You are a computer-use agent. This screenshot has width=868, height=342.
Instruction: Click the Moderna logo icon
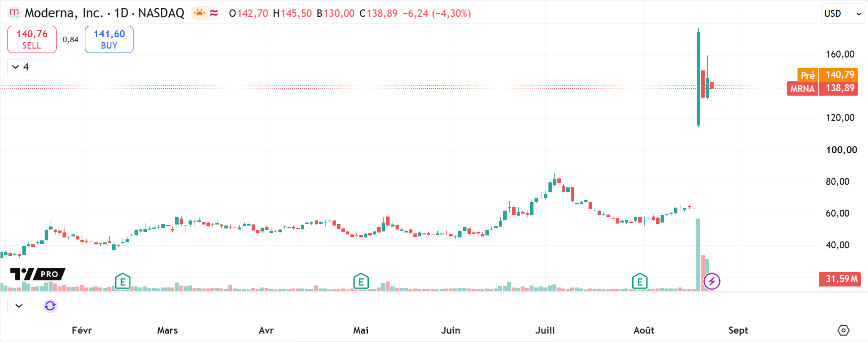[14, 13]
